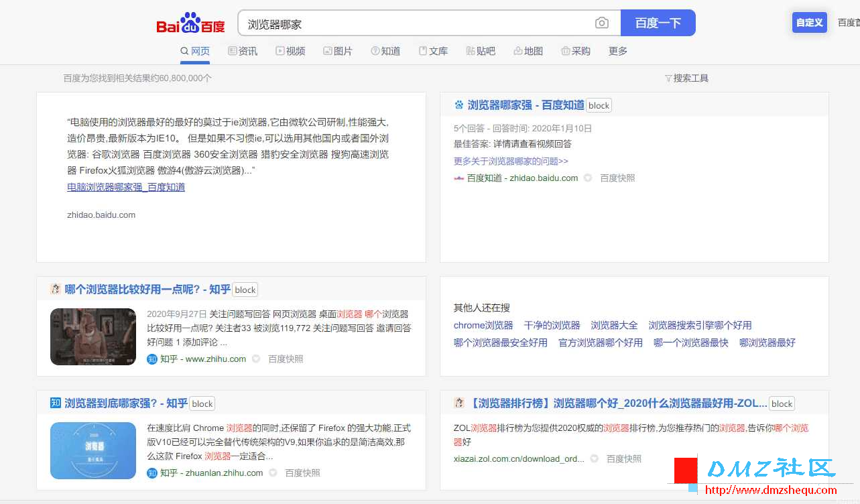
Task: Open result 浏览器到底哪家强? - 知乎
Action: (x=126, y=403)
